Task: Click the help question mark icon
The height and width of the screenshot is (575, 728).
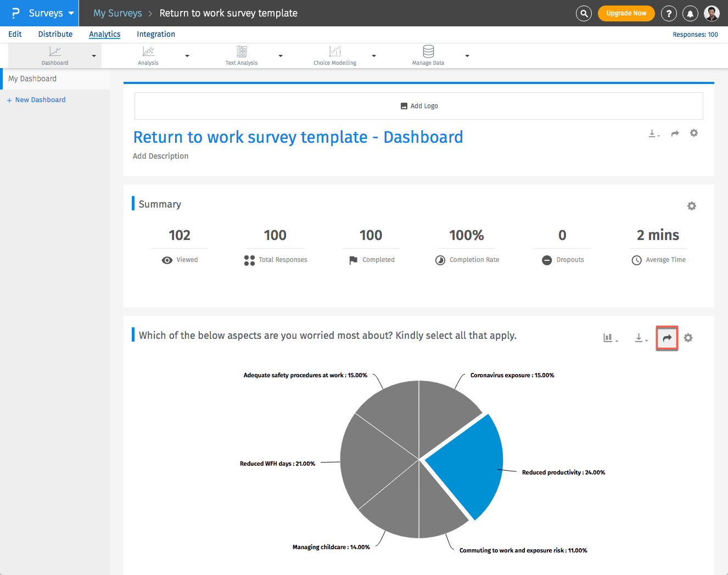Action: click(x=669, y=13)
